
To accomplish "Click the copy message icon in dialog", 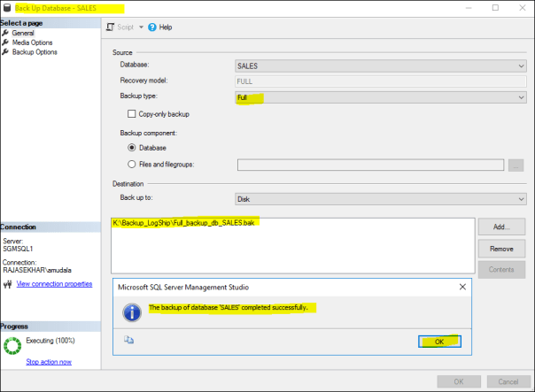I will click(129, 340).
